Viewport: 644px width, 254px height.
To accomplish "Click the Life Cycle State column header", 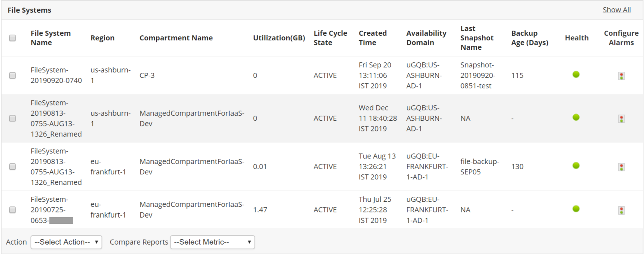I will (x=330, y=38).
